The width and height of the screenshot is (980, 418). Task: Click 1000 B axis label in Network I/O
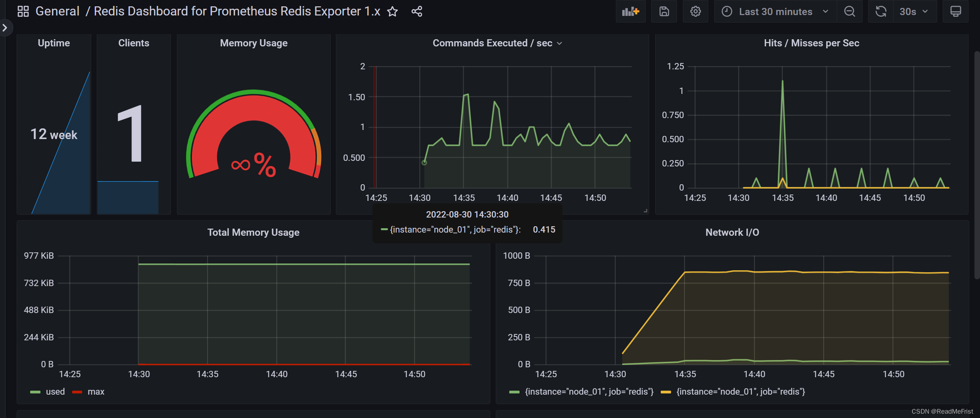[x=516, y=256]
